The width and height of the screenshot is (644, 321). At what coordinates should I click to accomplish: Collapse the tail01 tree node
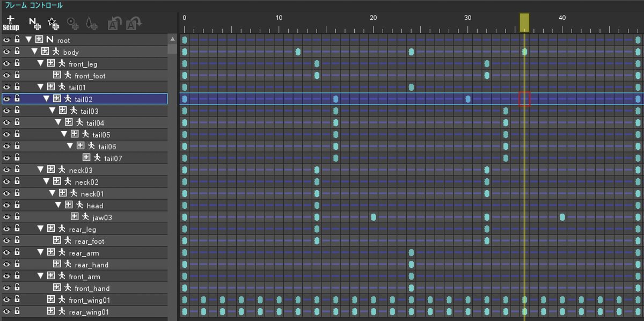(x=41, y=87)
